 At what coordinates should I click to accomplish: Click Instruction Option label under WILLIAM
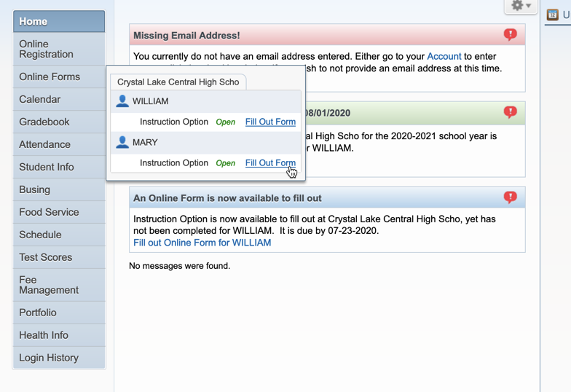click(x=174, y=122)
